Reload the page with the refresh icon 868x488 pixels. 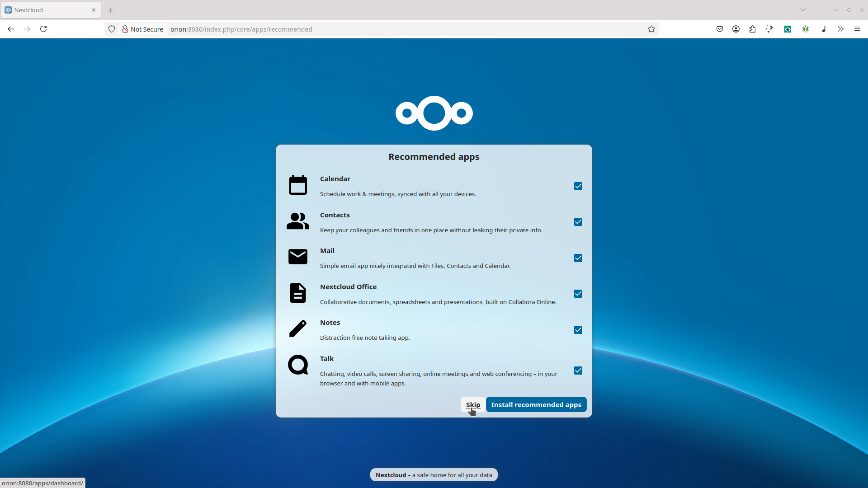pos(43,29)
